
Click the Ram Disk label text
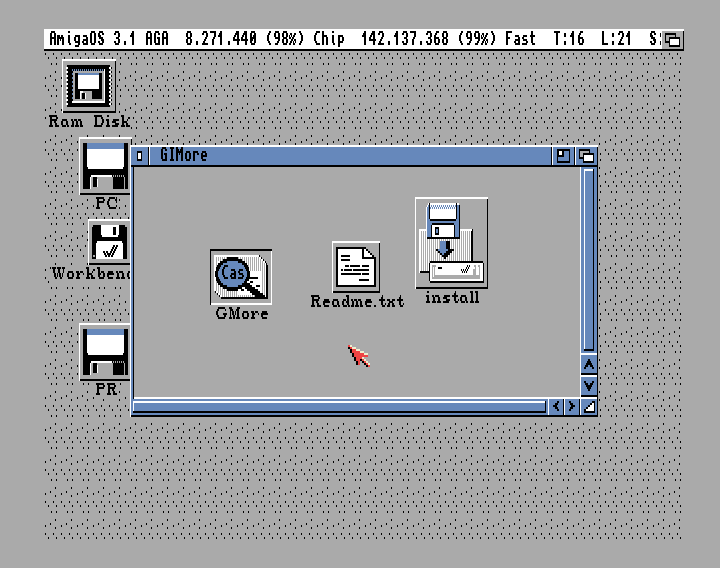89,121
